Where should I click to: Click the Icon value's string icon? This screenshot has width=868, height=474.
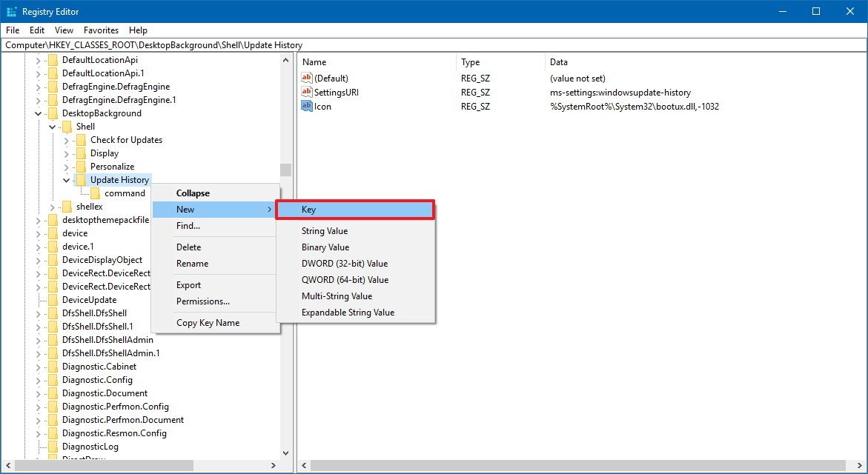306,106
